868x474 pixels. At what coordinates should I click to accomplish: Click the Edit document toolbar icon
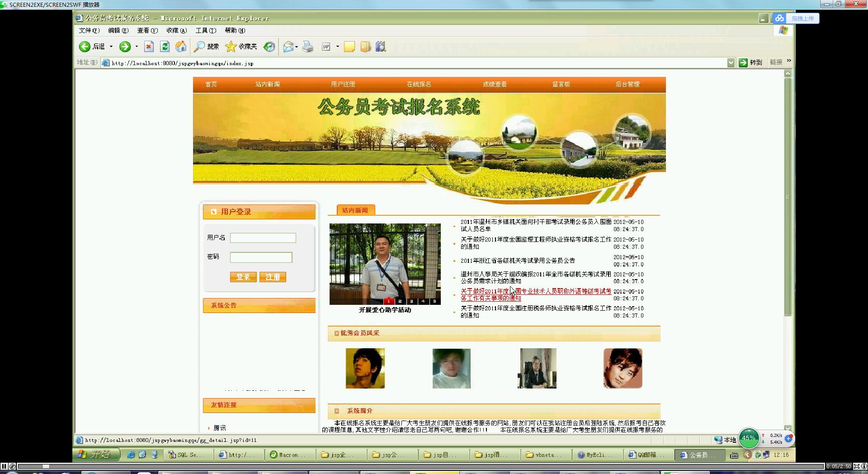[x=326, y=47]
